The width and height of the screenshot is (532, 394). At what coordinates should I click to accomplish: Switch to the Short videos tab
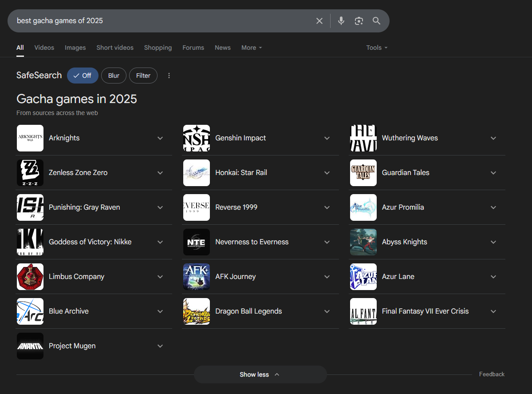115,48
